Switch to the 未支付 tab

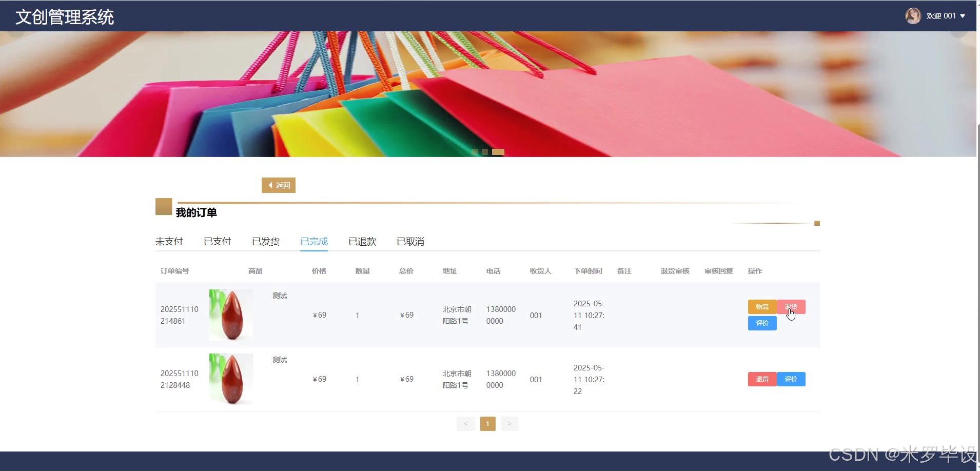click(169, 242)
